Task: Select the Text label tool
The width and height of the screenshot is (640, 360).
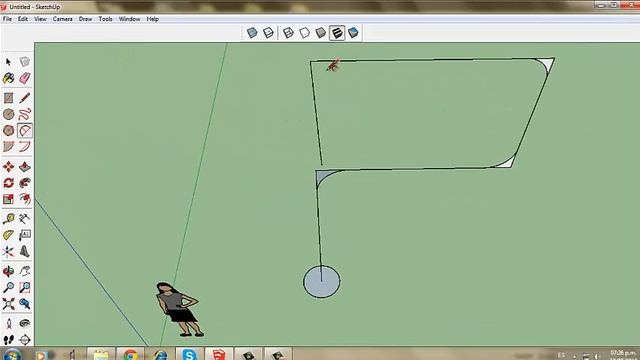Action: click(24, 235)
